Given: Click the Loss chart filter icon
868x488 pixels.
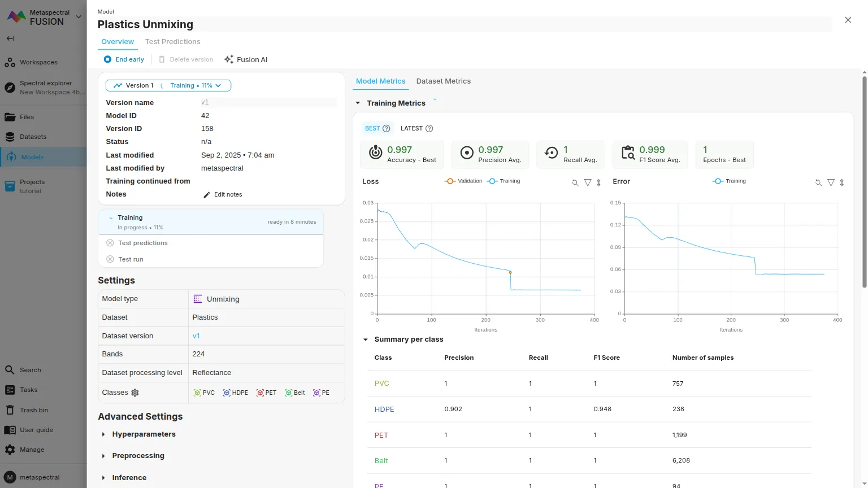Looking at the screenshot, I should pos(588,182).
